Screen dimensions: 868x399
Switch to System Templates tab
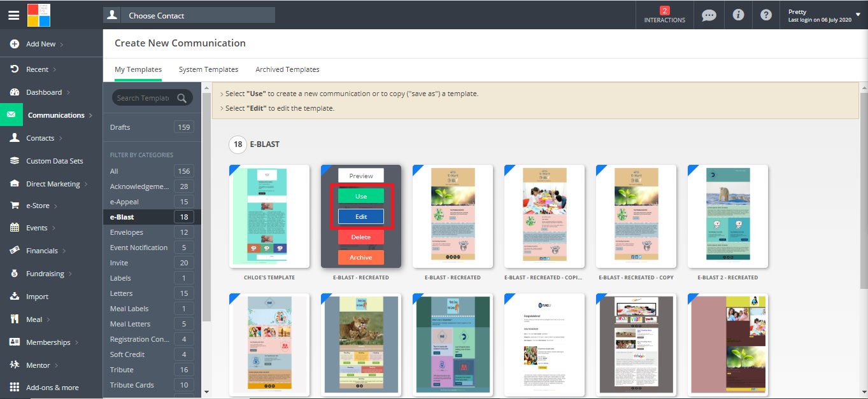pyautogui.click(x=208, y=69)
